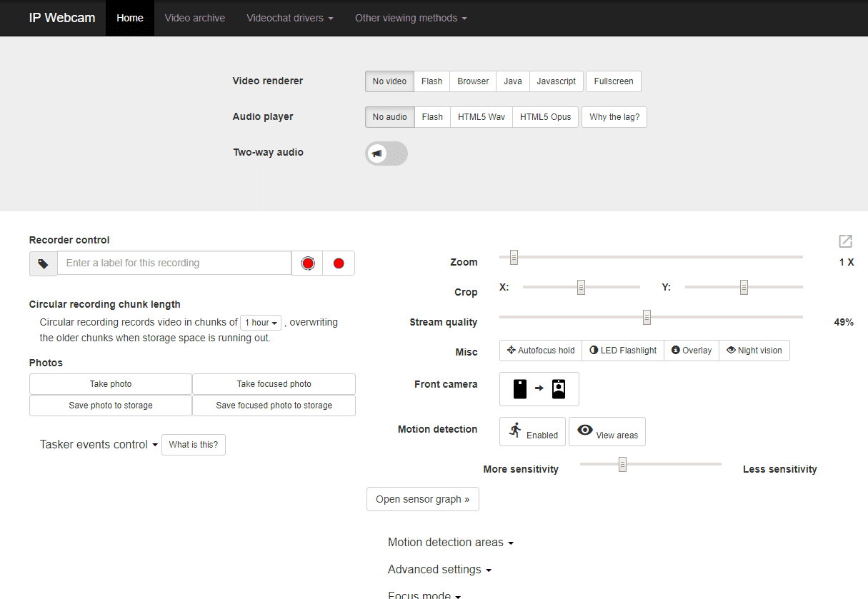Open the Videochat drivers menu
Image resolution: width=868 pixels, height=599 pixels.
click(289, 18)
